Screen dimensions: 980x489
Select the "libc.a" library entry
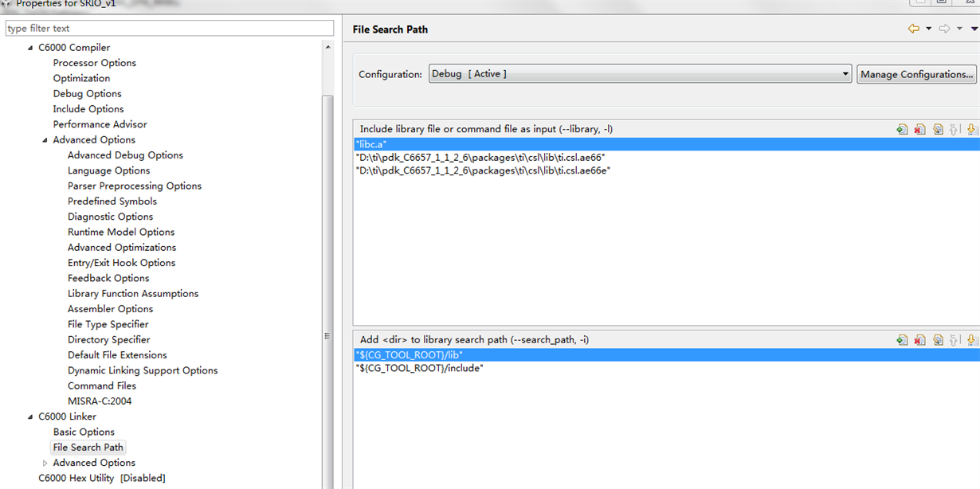coord(666,144)
